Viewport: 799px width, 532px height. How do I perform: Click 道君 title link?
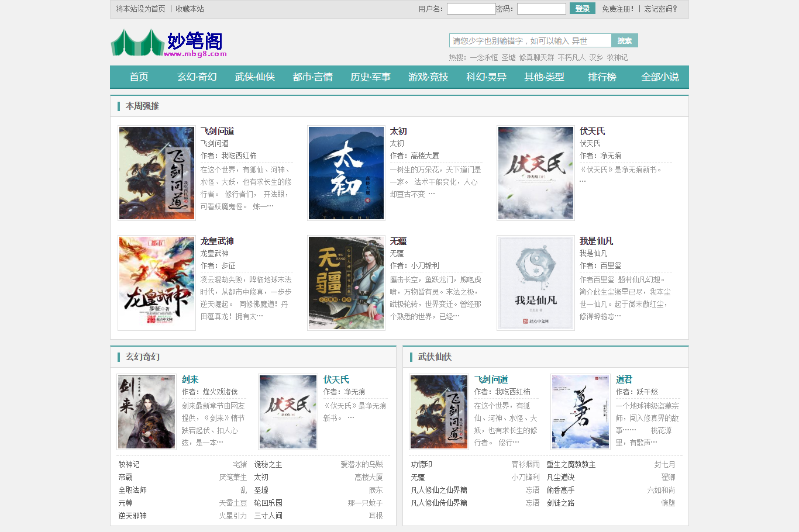[x=624, y=379]
